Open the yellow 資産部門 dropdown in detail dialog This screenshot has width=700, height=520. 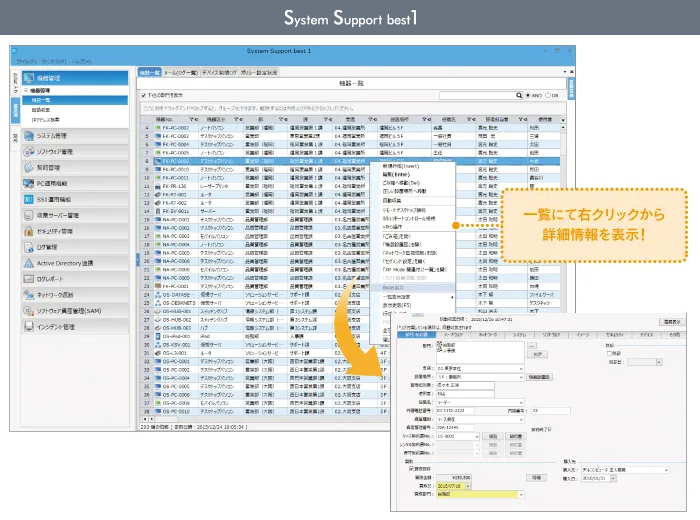tap(520, 494)
